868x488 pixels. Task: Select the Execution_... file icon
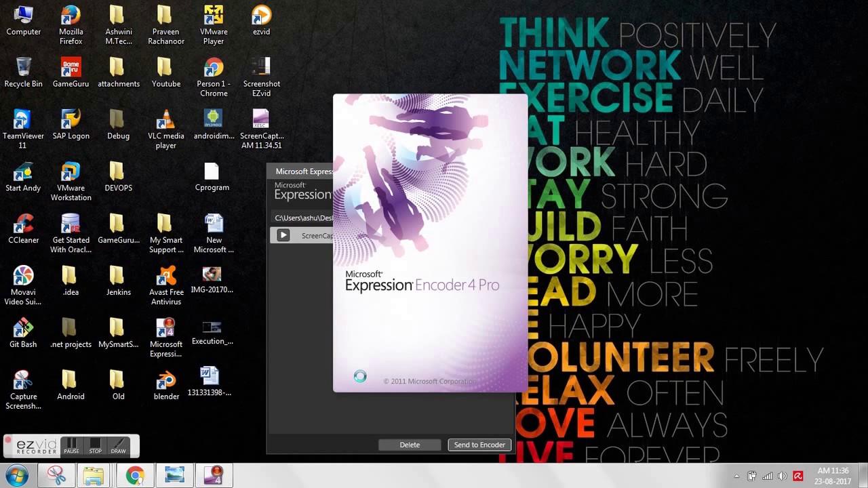pyautogui.click(x=212, y=332)
